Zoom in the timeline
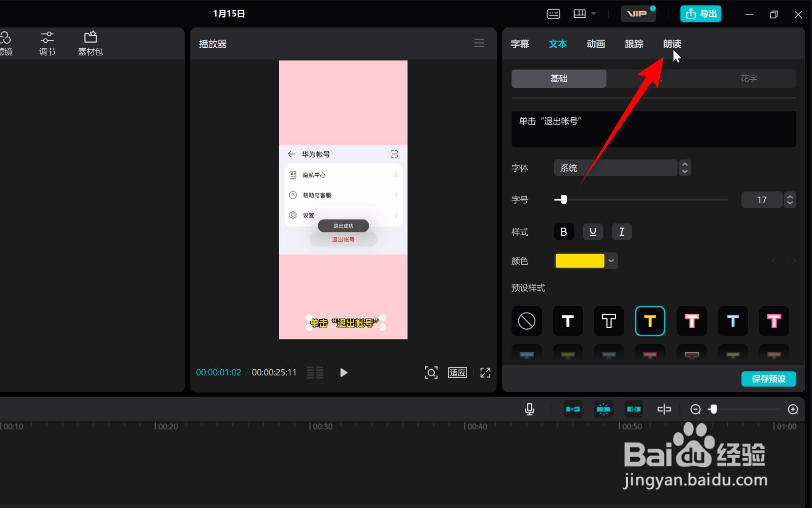 [x=793, y=409]
